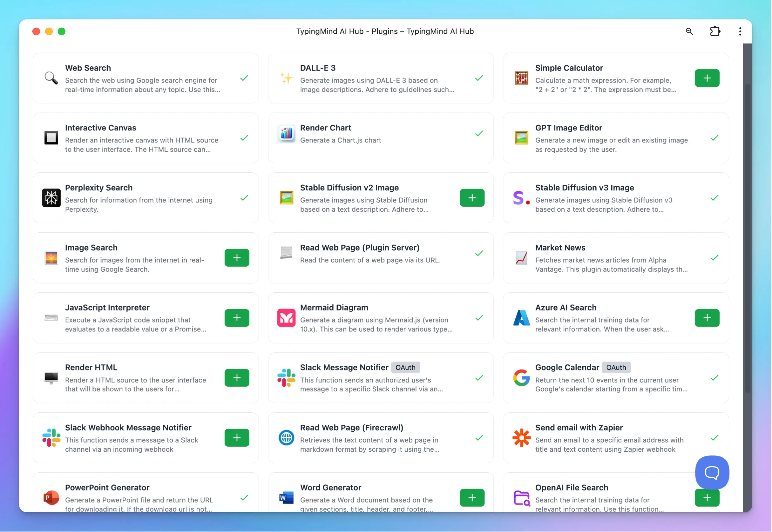Open the extensions puzzle icon
The width and height of the screenshot is (772, 532).
(x=715, y=31)
